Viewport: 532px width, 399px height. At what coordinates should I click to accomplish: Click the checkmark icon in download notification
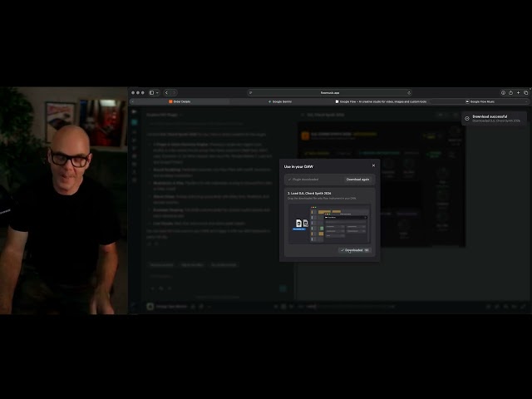pyautogui.click(x=467, y=118)
